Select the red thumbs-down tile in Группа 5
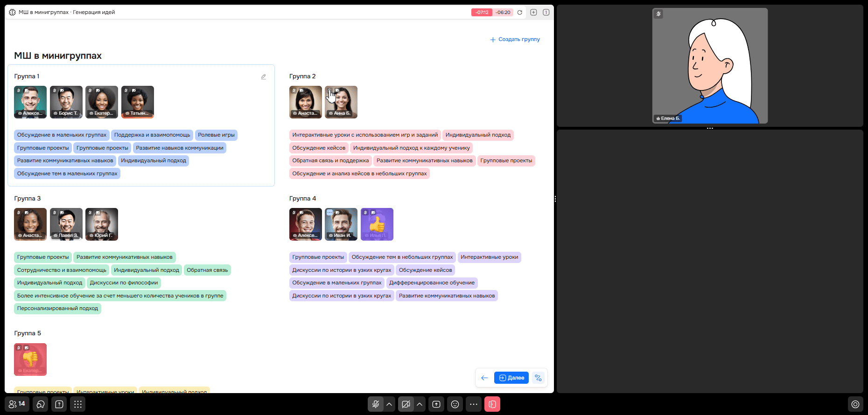The width and height of the screenshot is (868, 415). (x=30, y=360)
